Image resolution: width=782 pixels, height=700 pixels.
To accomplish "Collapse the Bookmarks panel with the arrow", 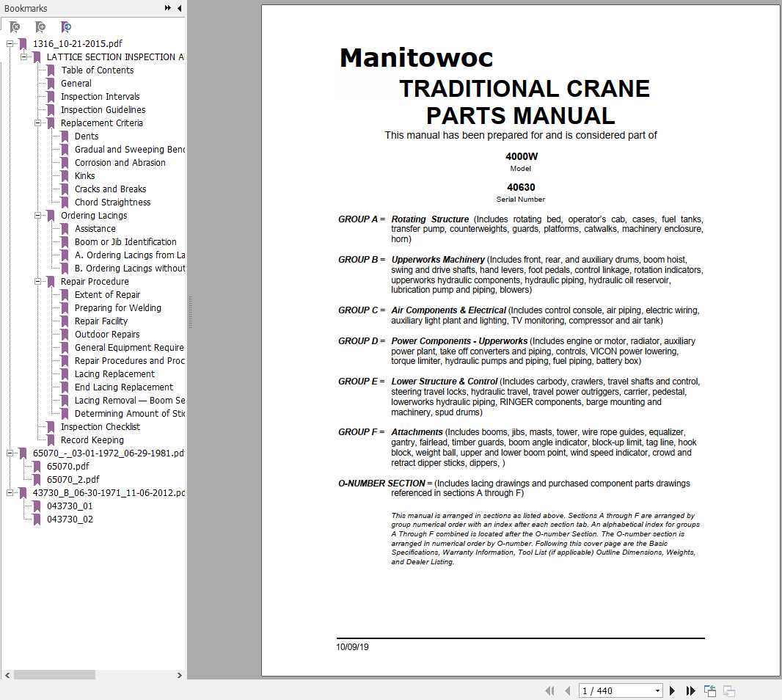I will (x=179, y=8).
